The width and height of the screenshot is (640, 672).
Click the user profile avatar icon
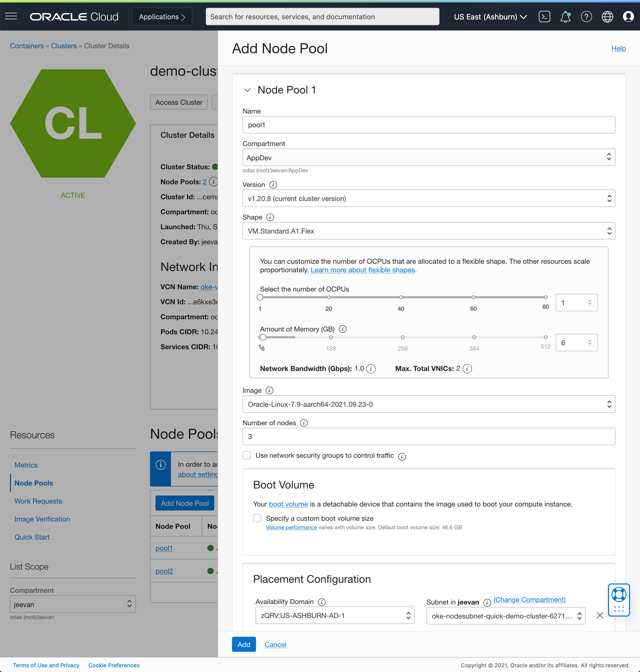point(628,16)
